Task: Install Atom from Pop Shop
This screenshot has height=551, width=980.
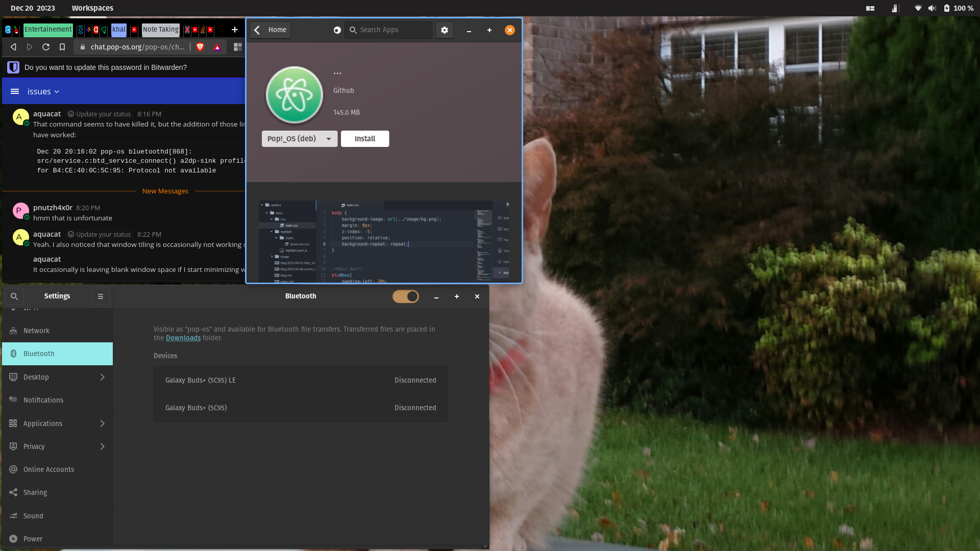Action: click(x=365, y=139)
